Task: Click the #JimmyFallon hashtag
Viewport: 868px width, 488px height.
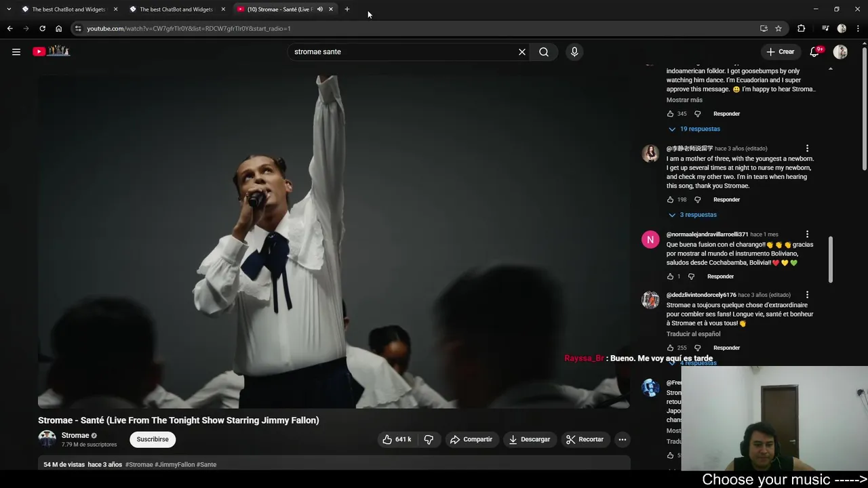Action: click(175, 464)
